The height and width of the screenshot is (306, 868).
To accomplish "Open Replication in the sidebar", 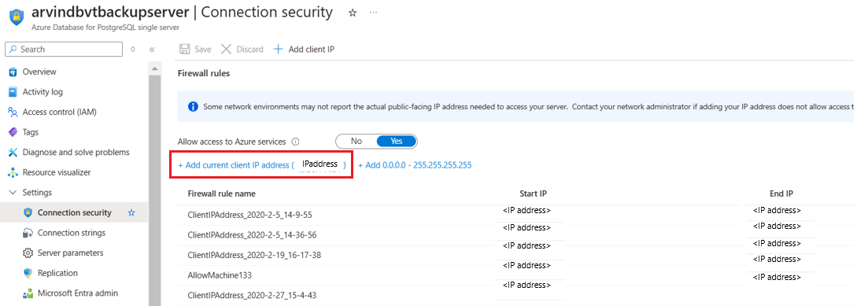I will point(57,273).
